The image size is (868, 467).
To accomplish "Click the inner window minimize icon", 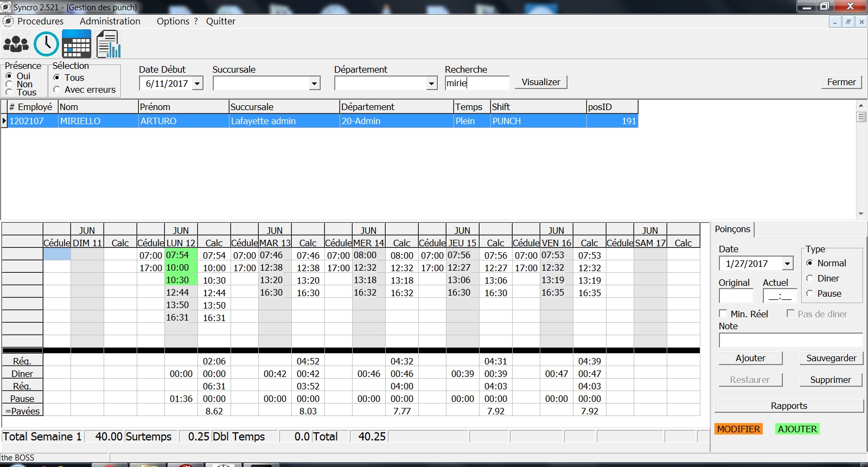I will tap(835, 22).
